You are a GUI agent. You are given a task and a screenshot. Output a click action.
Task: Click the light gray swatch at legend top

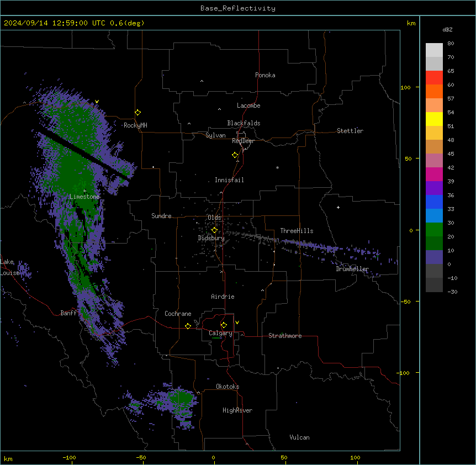pyautogui.click(x=434, y=50)
